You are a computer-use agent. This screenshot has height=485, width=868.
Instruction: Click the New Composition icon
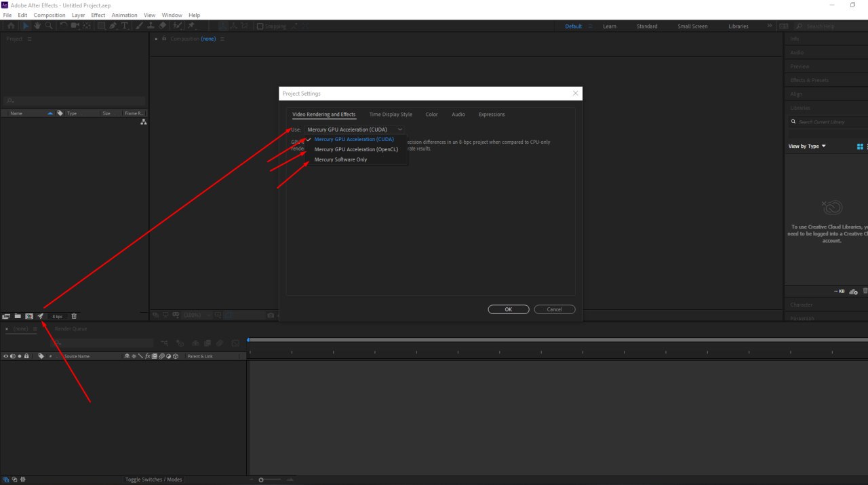coord(29,316)
